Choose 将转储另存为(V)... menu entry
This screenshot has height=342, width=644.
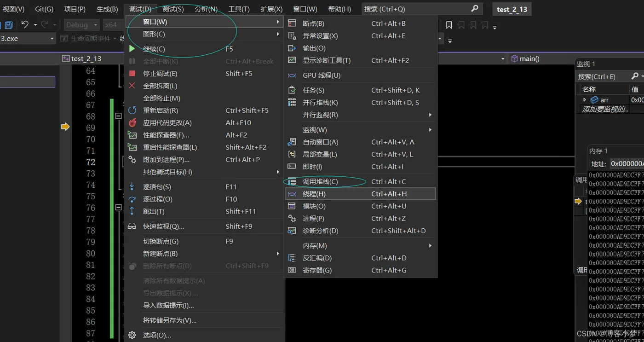click(205, 320)
